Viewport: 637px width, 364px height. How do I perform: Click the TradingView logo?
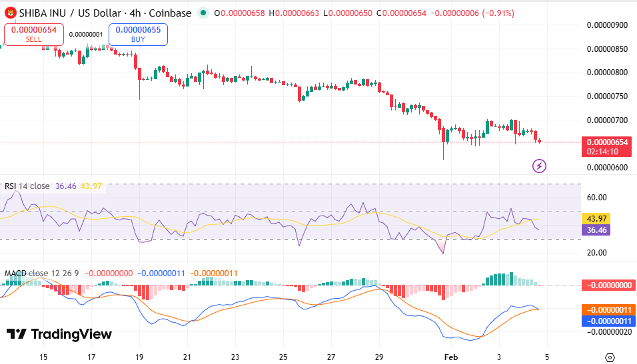coord(59,334)
